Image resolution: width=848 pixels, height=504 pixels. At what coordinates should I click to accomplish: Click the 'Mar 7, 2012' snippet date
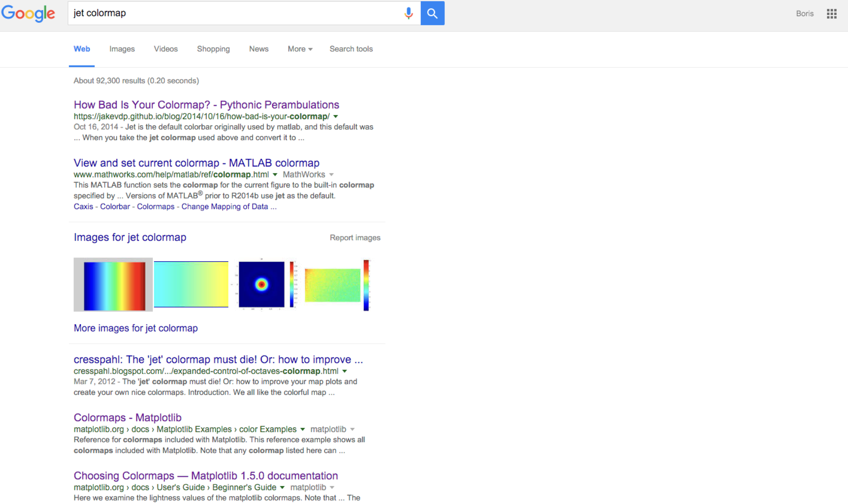point(95,382)
